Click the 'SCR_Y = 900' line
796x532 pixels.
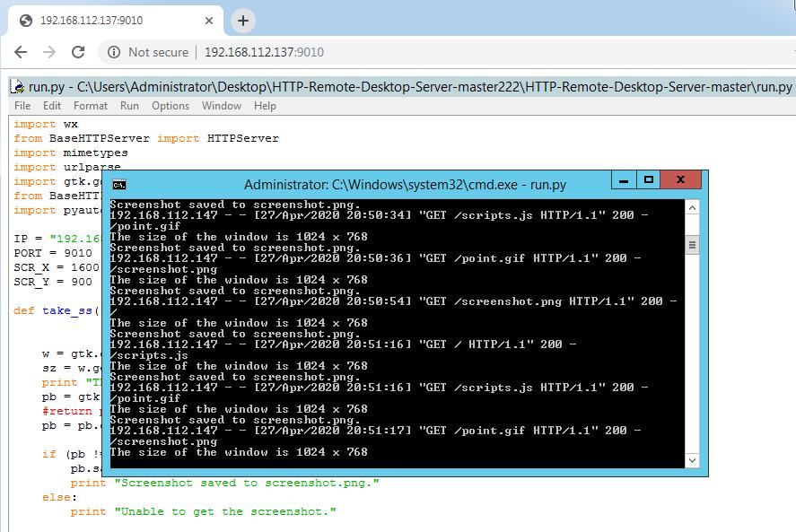(53, 281)
